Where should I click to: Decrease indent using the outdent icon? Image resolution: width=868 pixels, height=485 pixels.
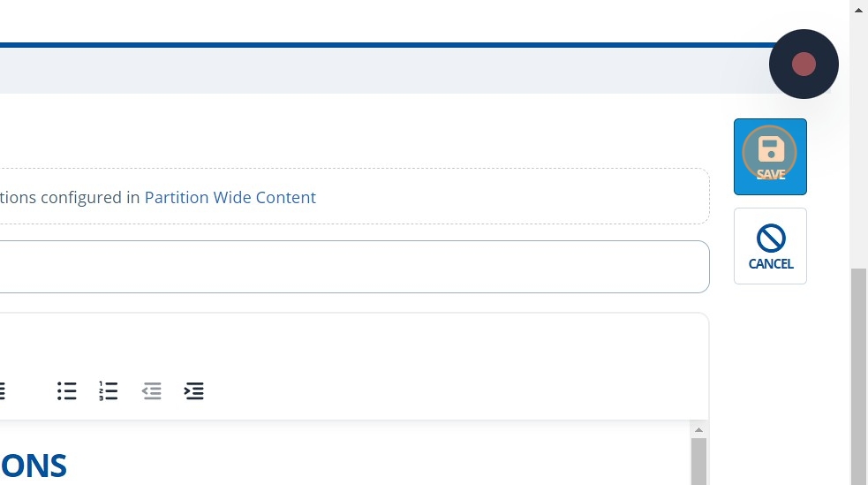coord(152,391)
